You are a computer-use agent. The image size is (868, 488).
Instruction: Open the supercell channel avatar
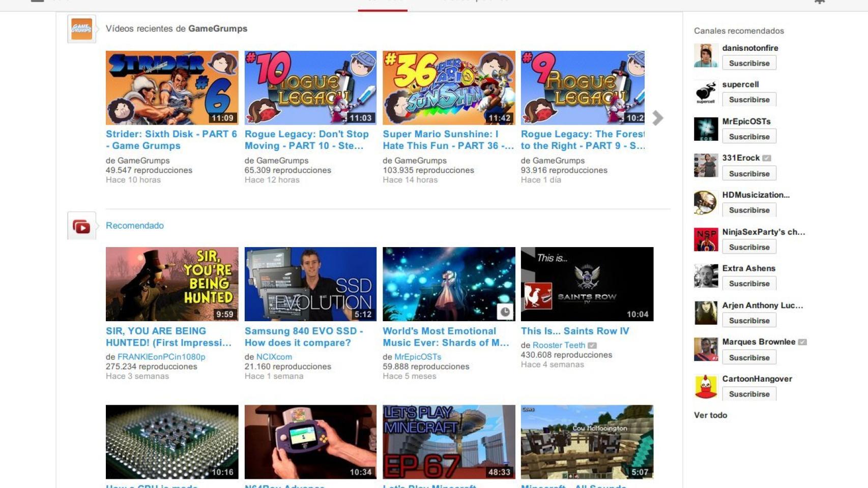click(x=705, y=93)
